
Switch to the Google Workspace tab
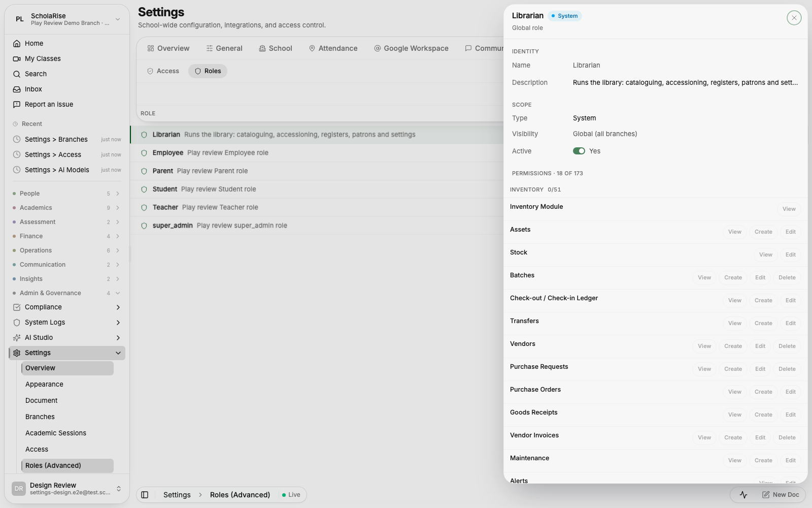coord(411,48)
